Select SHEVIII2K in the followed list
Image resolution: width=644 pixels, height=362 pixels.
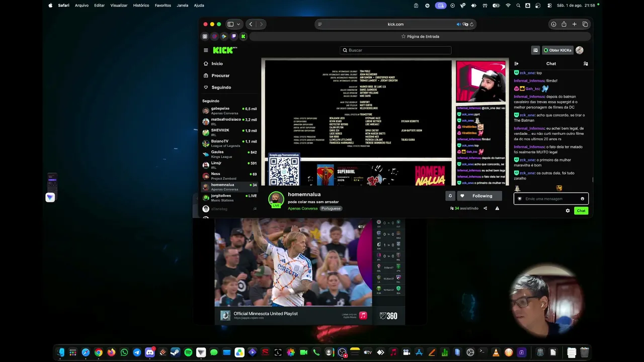229,133
